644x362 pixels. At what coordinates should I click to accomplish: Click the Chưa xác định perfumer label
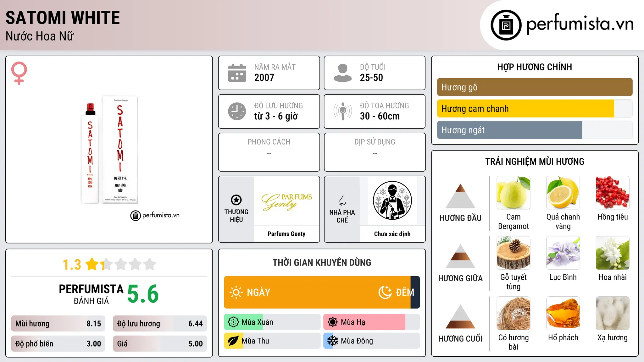tap(392, 234)
